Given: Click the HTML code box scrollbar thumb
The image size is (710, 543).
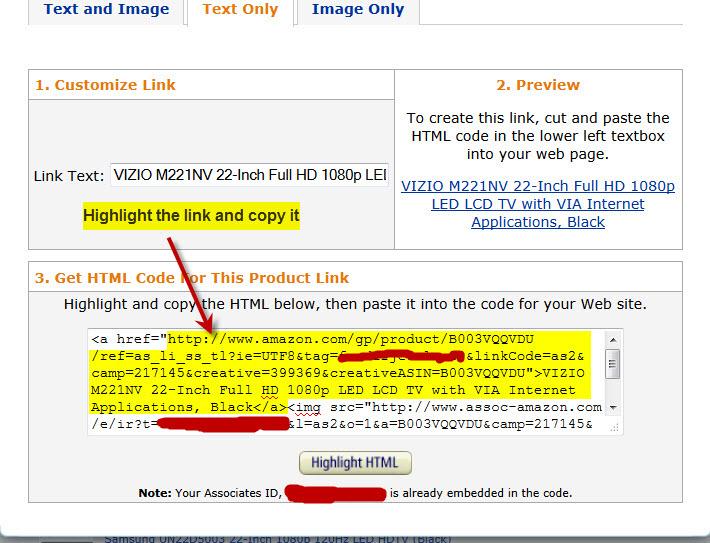Looking at the screenshot, I should (x=612, y=363).
